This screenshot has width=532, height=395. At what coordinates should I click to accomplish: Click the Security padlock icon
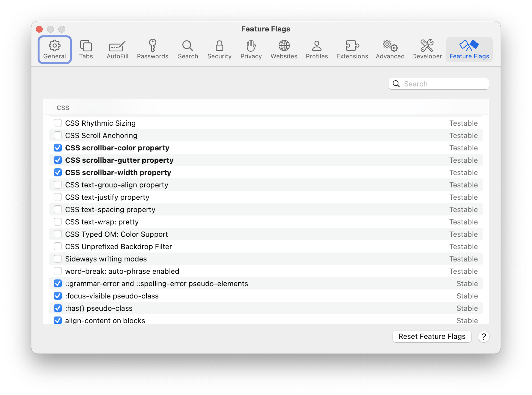tap(219, 49)
